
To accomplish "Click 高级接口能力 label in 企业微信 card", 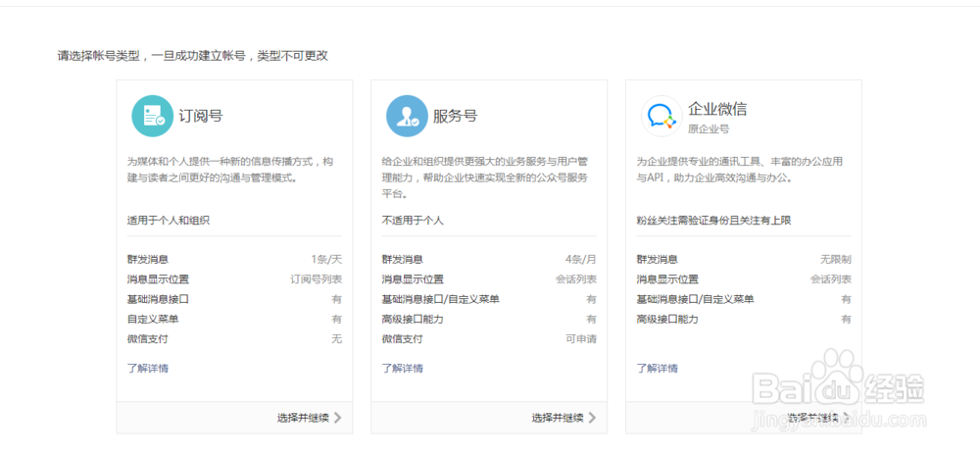I will (667, 319).
